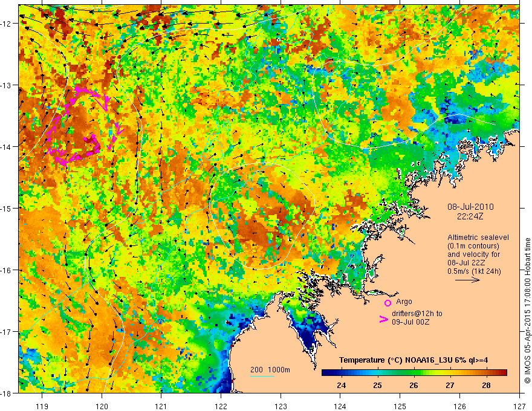
Task: Click longitude axis label '124'
Action: pyautogui.click(x=340, y=406)
